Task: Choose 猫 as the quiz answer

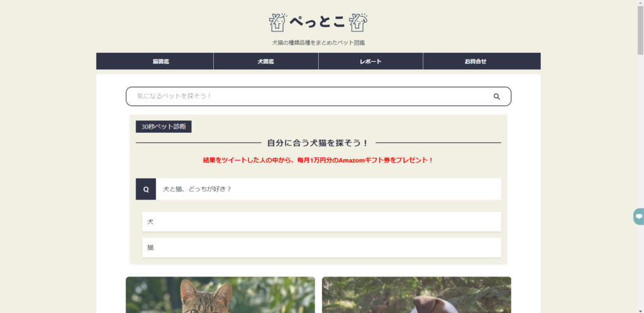Action: (321, 248)
